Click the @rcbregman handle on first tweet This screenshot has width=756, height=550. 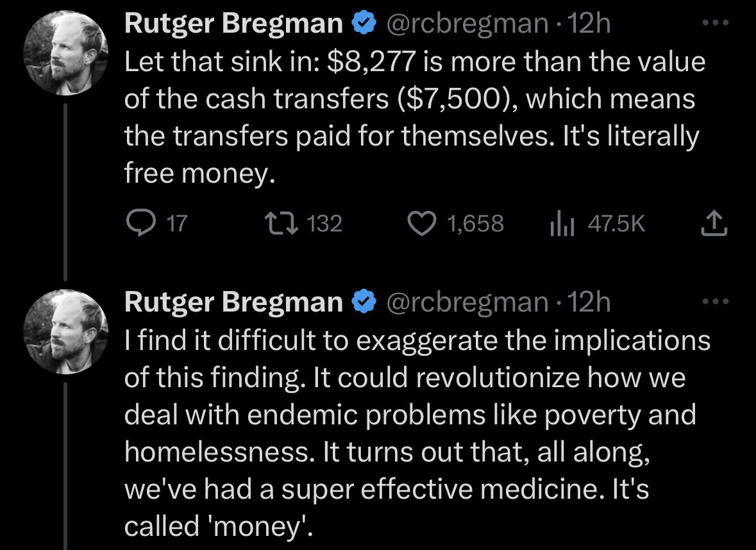tap(467, 24)
